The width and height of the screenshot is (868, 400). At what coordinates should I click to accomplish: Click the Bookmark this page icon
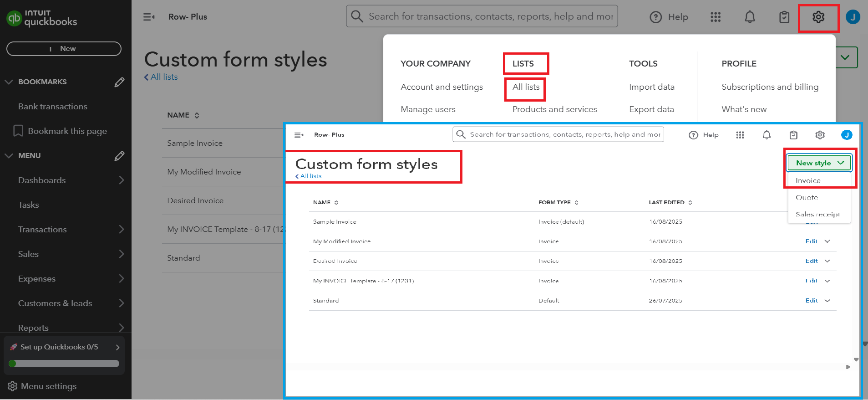(18, 131)
